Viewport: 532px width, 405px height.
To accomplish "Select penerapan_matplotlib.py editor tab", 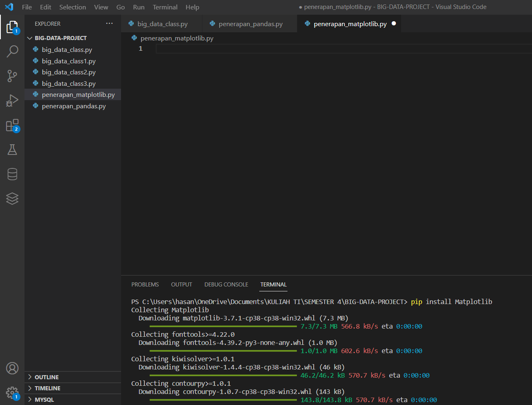I will [x=349, y=24].
